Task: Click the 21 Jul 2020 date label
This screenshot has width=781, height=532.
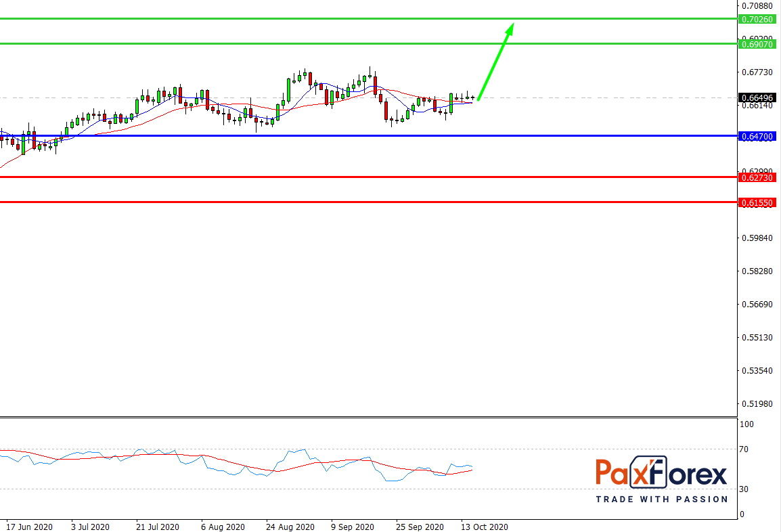Action: coord(158,527)
